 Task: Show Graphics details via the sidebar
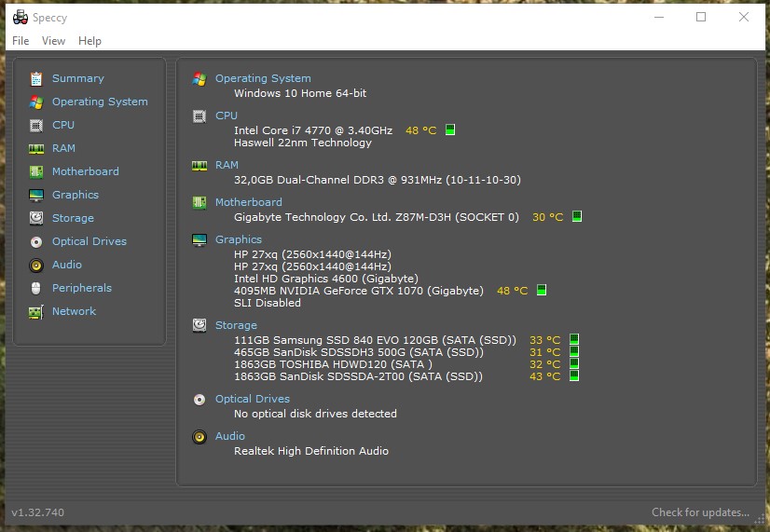tap(76, 195)
